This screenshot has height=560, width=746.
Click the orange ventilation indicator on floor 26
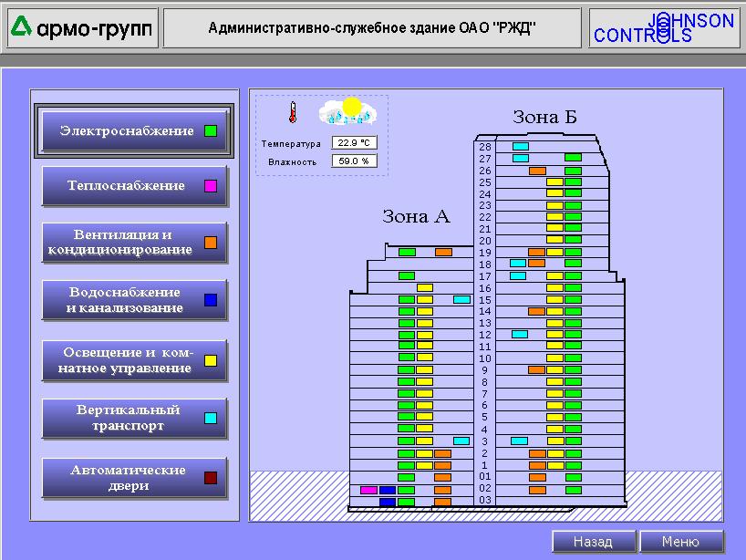tap(538, 171)
